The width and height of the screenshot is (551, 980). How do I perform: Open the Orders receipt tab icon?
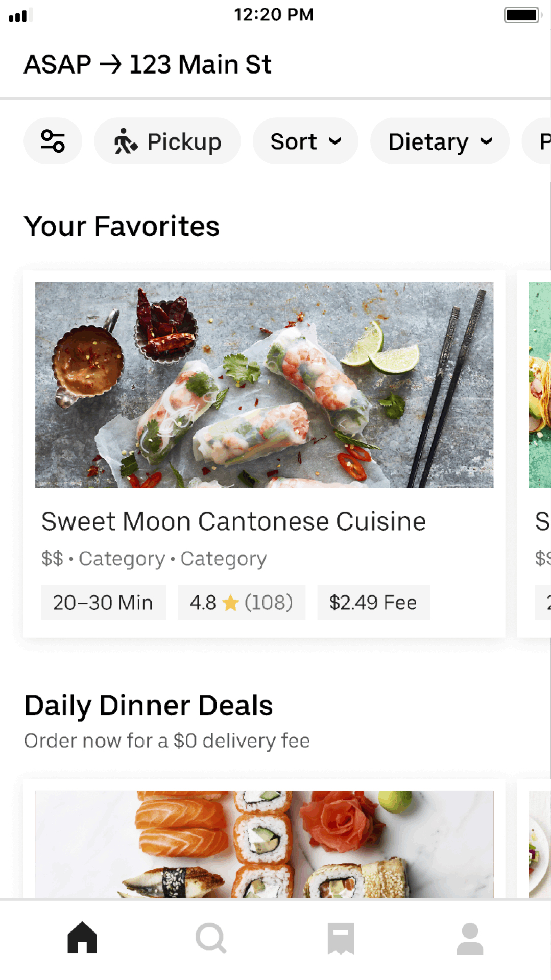coord(341,938)
